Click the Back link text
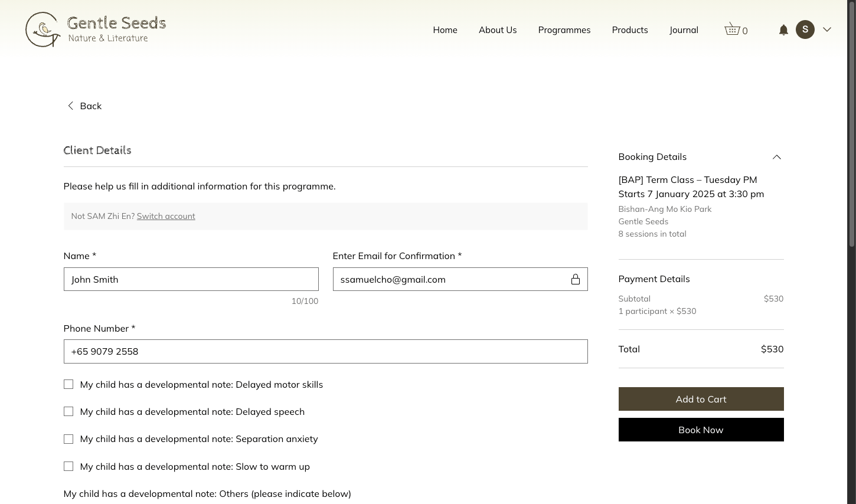856x504 pixels. [x=91, y=106]
